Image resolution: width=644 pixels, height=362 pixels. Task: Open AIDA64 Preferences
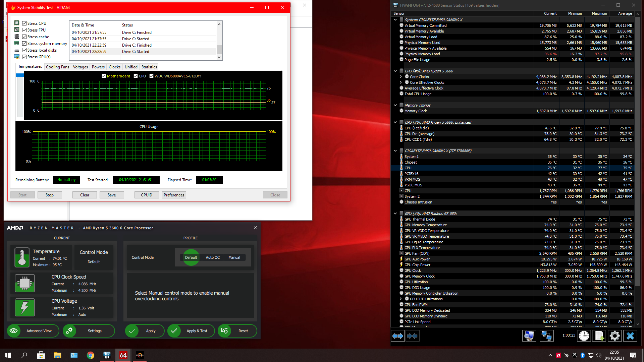pyautogui.click(x=174, y=195)
